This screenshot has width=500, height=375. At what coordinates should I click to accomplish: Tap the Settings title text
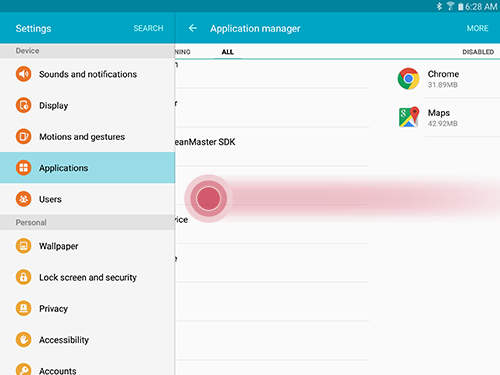(x=33, y=29)
